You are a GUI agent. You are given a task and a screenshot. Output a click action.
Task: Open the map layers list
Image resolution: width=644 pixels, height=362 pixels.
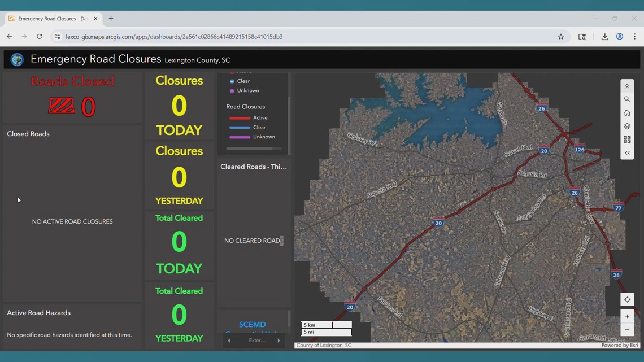tap(627, 127)
